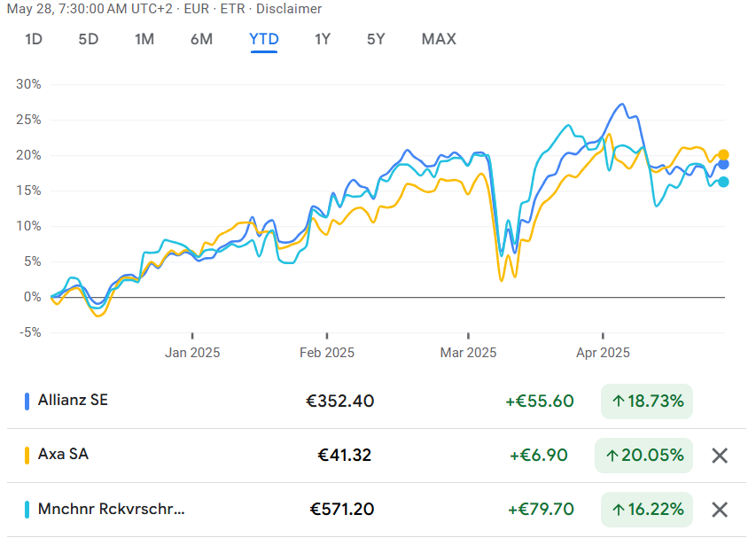Choose the YTD time range tab

(264, 39)
